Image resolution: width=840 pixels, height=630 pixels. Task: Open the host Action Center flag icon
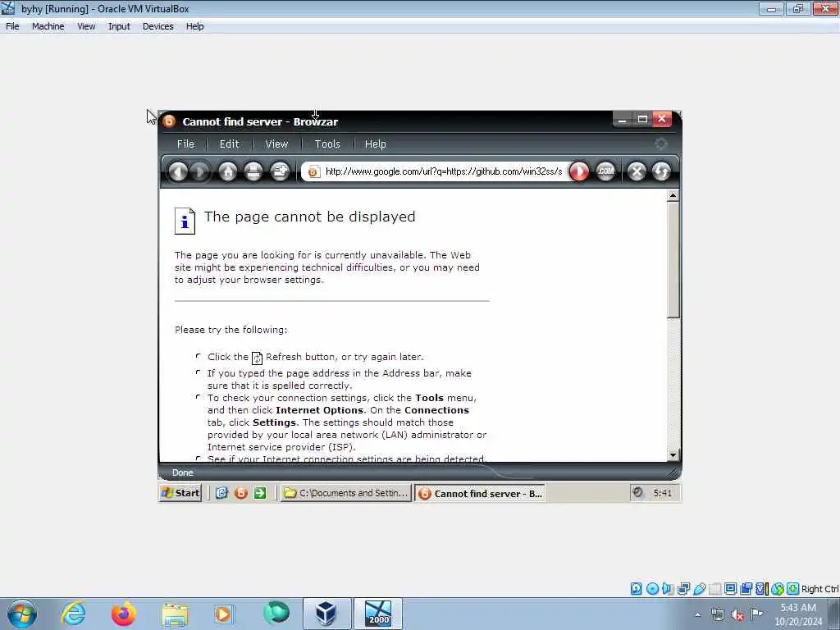pos(757,614)
